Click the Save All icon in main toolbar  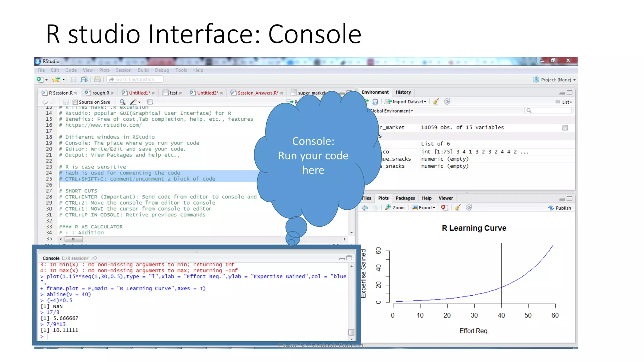coord(84,80)
